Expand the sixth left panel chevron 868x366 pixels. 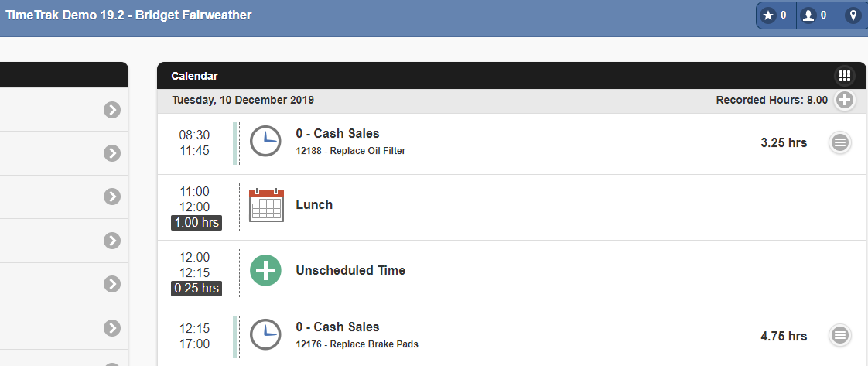(x=112, y=328)
